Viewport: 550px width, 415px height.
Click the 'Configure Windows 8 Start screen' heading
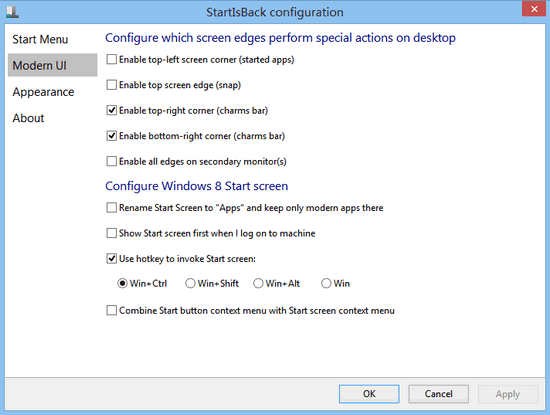[x=196, y=186]
